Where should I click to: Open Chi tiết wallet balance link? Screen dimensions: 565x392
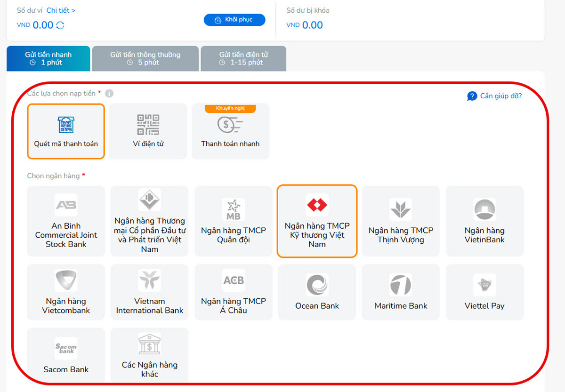click(61, 10)
